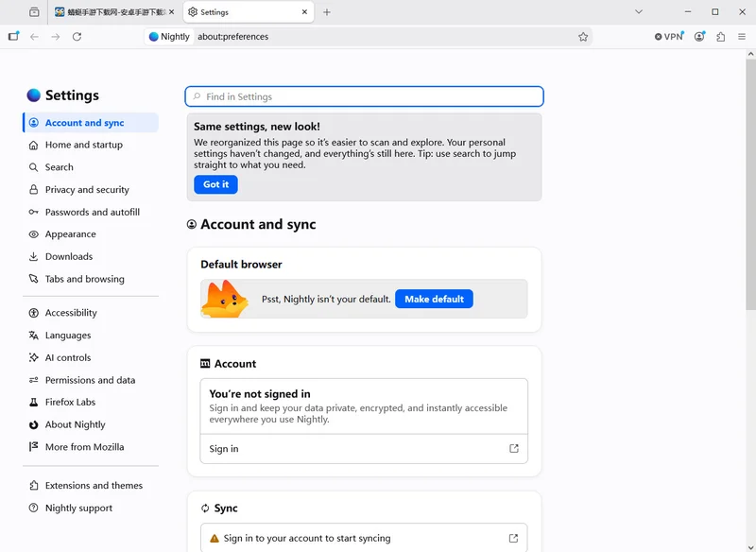Open AI controls settings
Image resolution: width=756 pixels, height=552 pixels.
(x=91, y=357)
